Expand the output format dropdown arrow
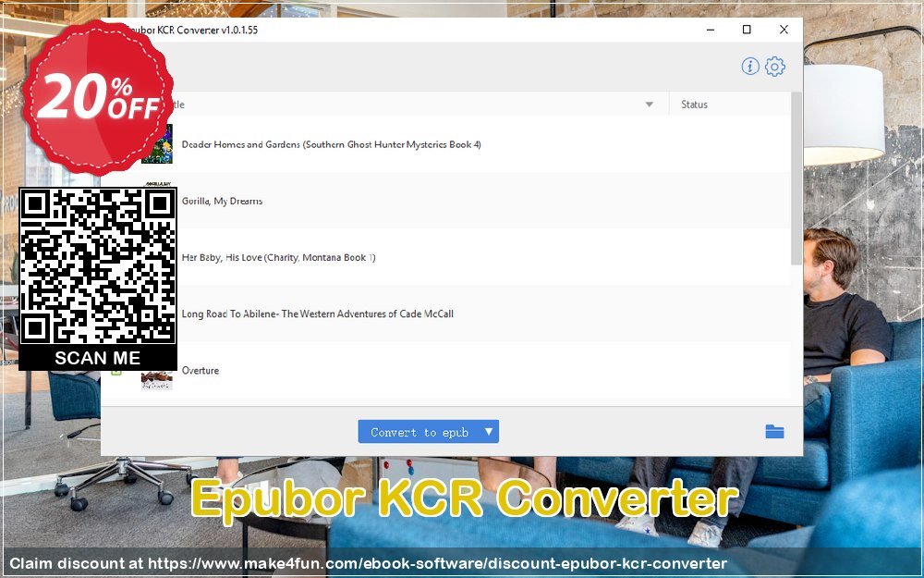This screenshot has height=578, width=924. click(489, 432)
